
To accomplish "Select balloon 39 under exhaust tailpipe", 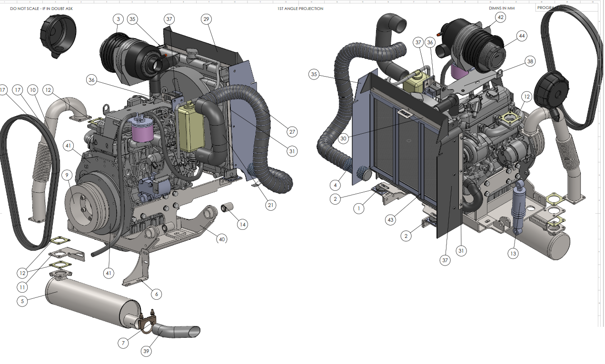I will (x=146, y=351).
